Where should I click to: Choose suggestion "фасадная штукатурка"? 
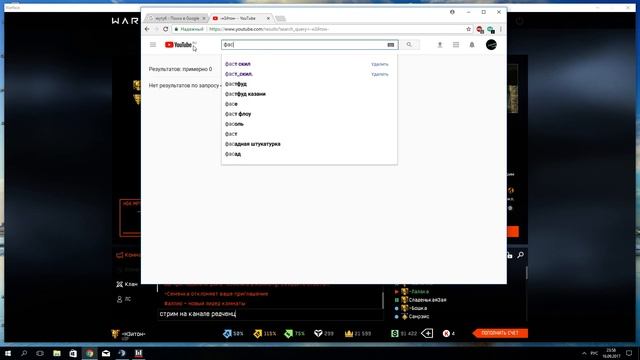[253, 144]
